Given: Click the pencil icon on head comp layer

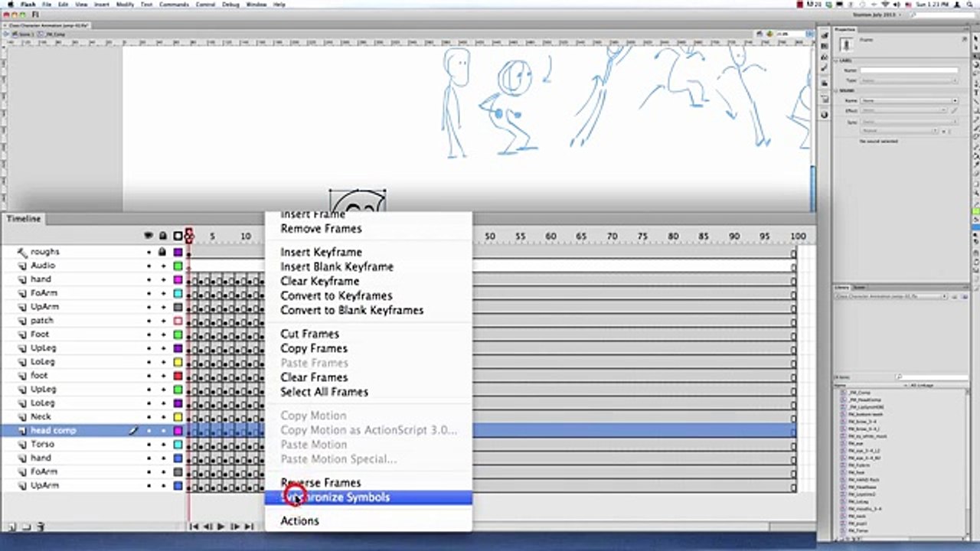Looking at the screenshot, I should [133, 431].
